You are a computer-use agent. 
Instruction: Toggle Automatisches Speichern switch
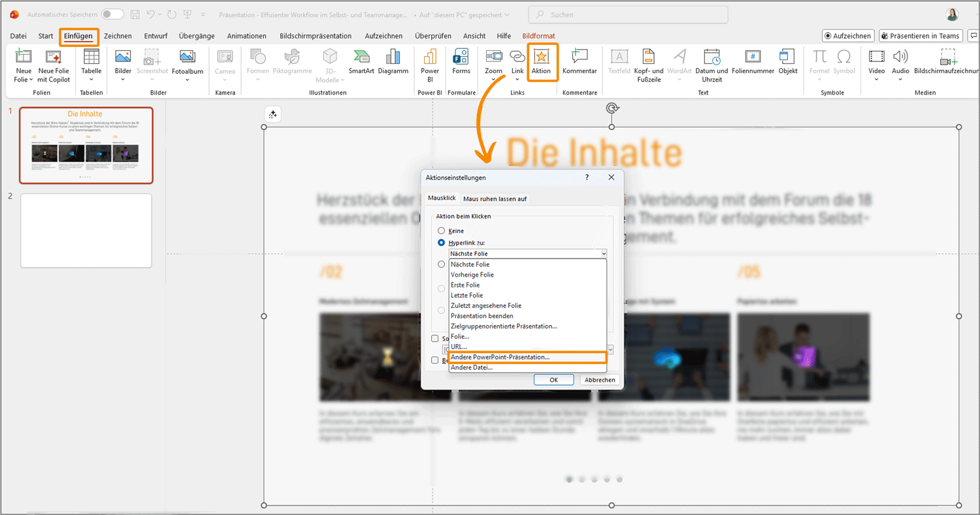click(112, 14)
